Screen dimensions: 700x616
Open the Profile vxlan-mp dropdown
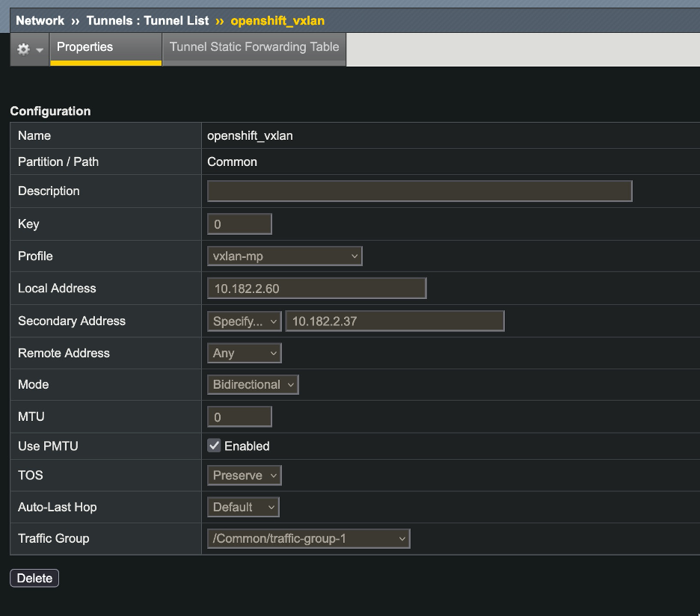[x=284, y=256]
